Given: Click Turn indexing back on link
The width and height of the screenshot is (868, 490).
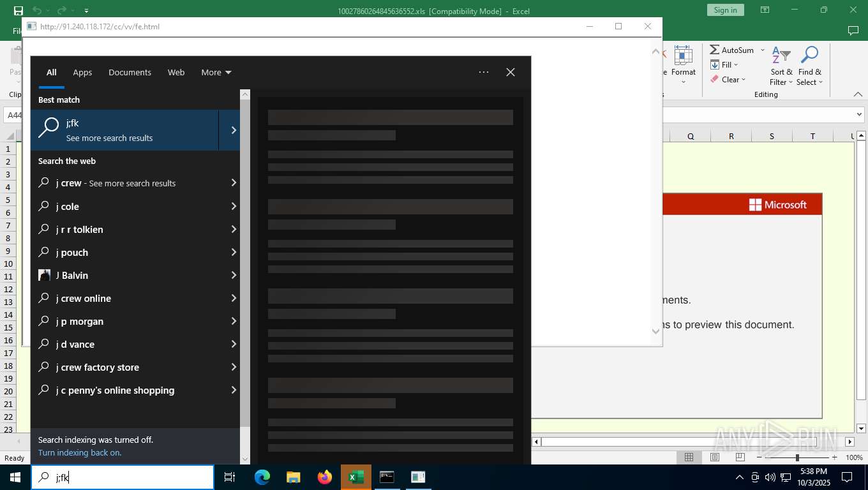Looking at the screenshot, I should (x=80, y=452).
